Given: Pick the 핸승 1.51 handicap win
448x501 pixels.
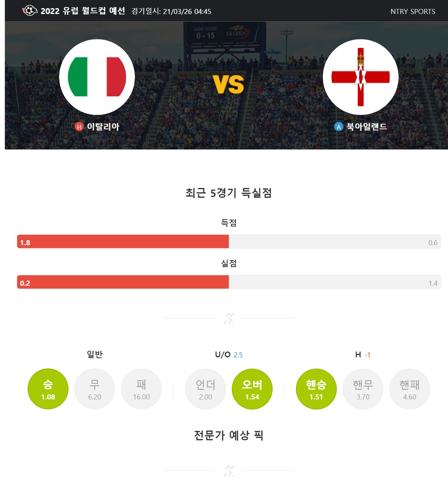Looking at the screenshot, I should point(316,389).
